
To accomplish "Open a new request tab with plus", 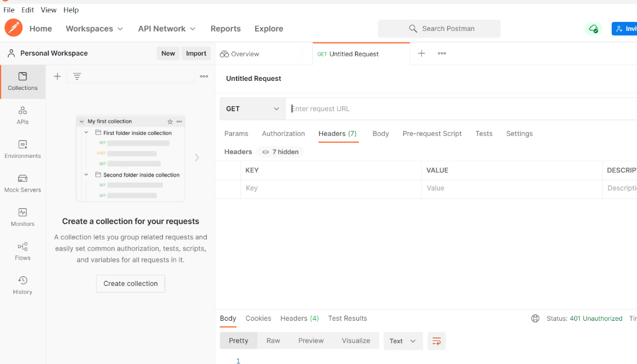I will [422, 53].
